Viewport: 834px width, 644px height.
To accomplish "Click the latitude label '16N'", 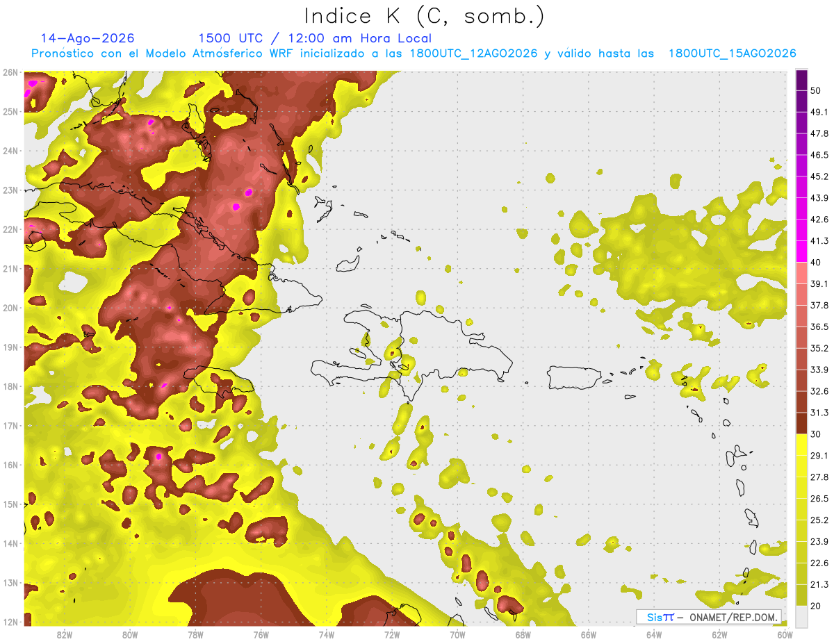I will [x=10, y=465].
